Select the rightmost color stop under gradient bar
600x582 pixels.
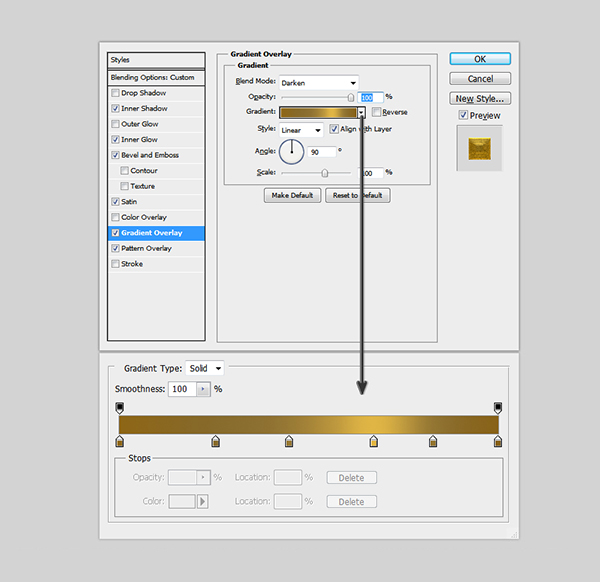[x=498, y=441]
